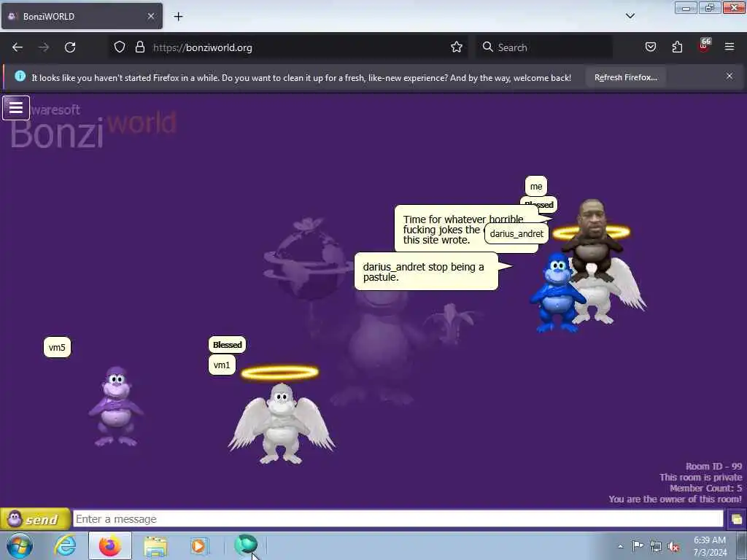The height and width of the screenshot is (560, 747).
Task: Click the Room ID - 99 text
Action: [713, 466]
